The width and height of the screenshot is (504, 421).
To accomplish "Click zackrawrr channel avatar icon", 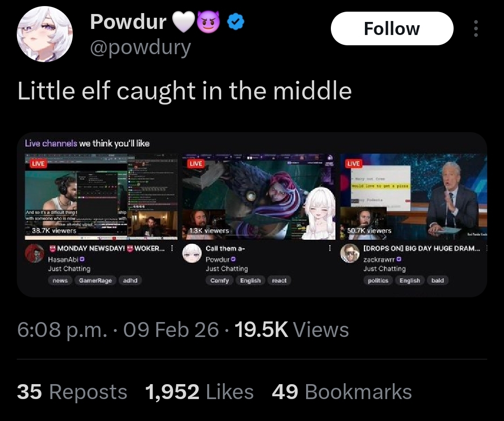I will pyautogui.click(x=350, y=253).
